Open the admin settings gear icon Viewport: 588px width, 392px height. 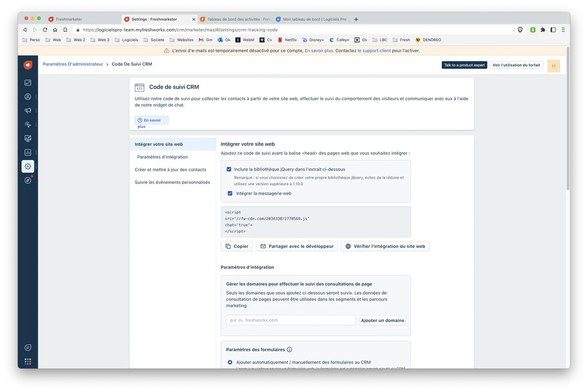click(x=28, y=166)
